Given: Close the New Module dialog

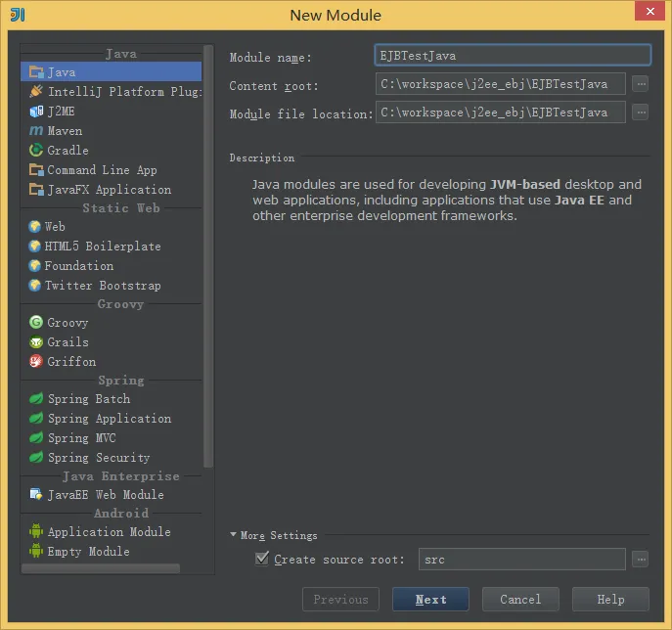Looking at the screenshot, I should pyautogui.click(x=650, y=11).
